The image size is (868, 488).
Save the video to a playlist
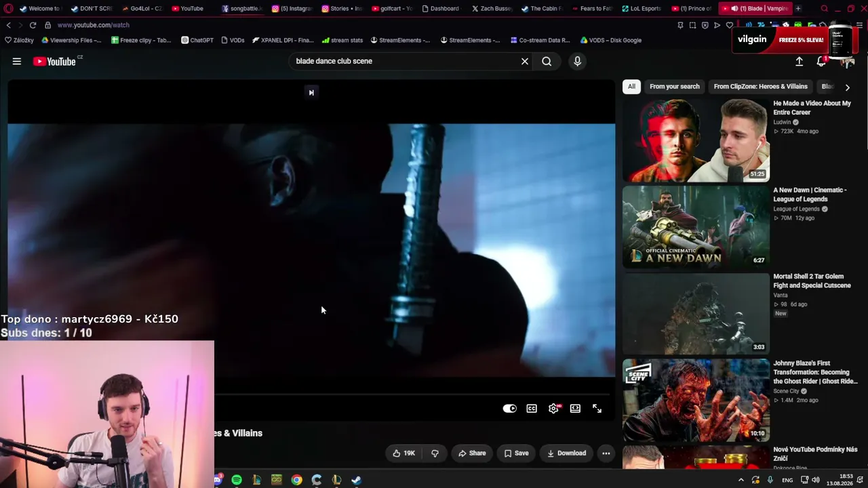(x=516, y=453)
